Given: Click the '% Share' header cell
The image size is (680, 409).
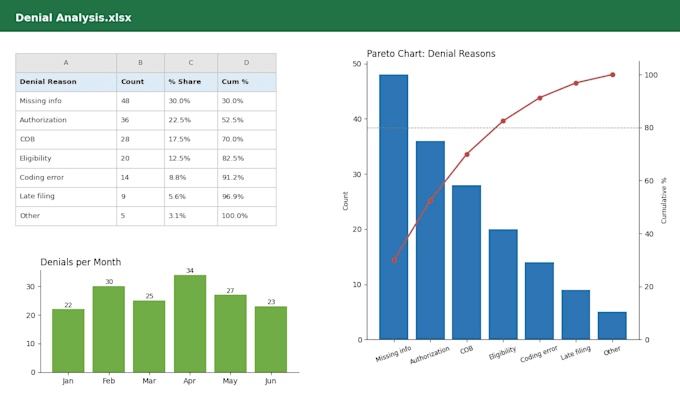Looking at the screenshot, I should [x=191, y=82].
